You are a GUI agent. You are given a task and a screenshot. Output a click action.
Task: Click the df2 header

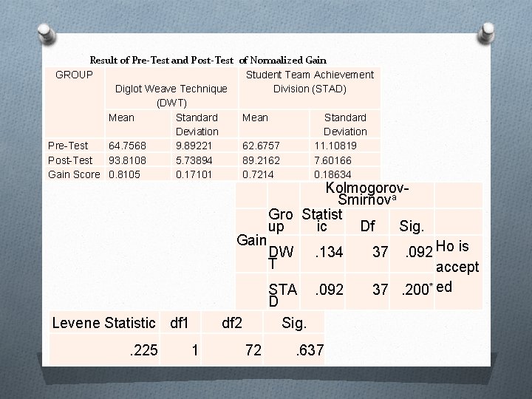(x=232, y=323)
